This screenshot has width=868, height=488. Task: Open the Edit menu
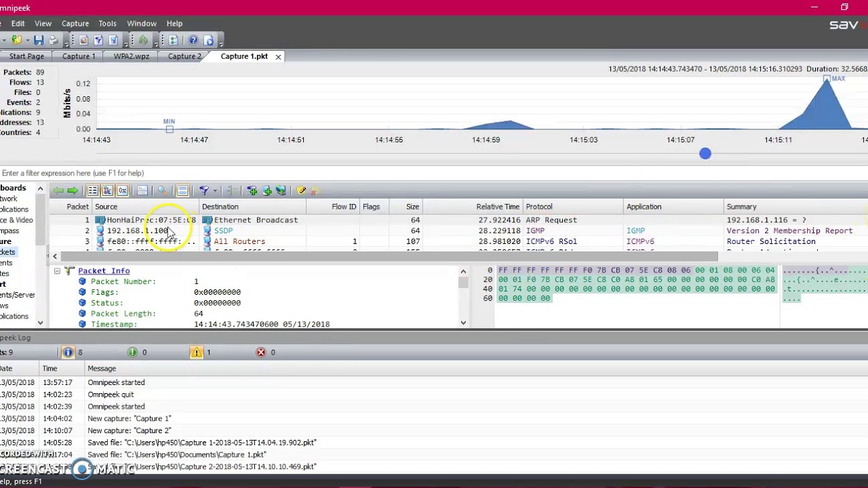18,24
